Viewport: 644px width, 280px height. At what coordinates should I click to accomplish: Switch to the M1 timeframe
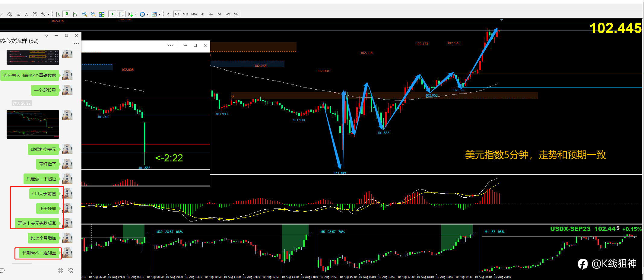pyautogui.click(x=169, y=14)
